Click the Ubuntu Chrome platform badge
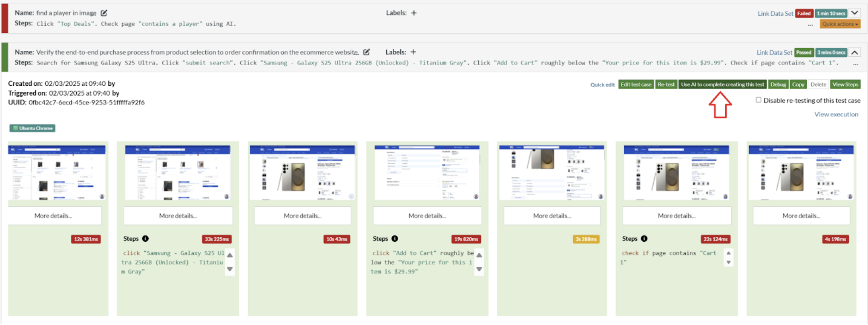 pyautogui.click(x=33, y=128)
